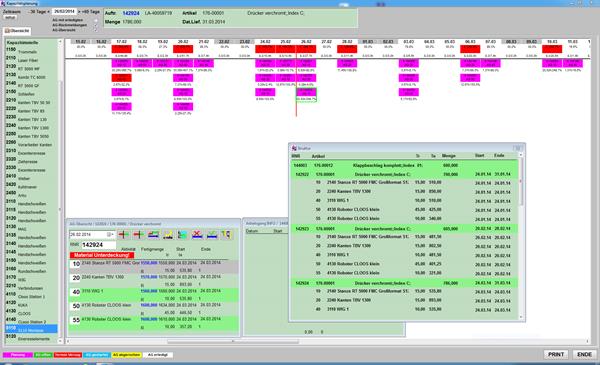Click the red X delete icon in AG toolbar
The height and width of the screenshot is (365, 600).
197,235
